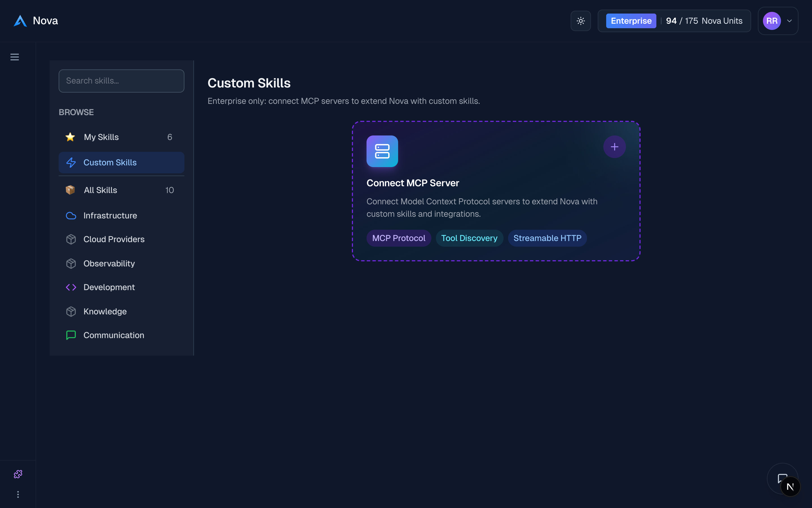Click the server icon on MCP card
The height and width of the screenshot is (508, 812).
click(x=382, y=151)
